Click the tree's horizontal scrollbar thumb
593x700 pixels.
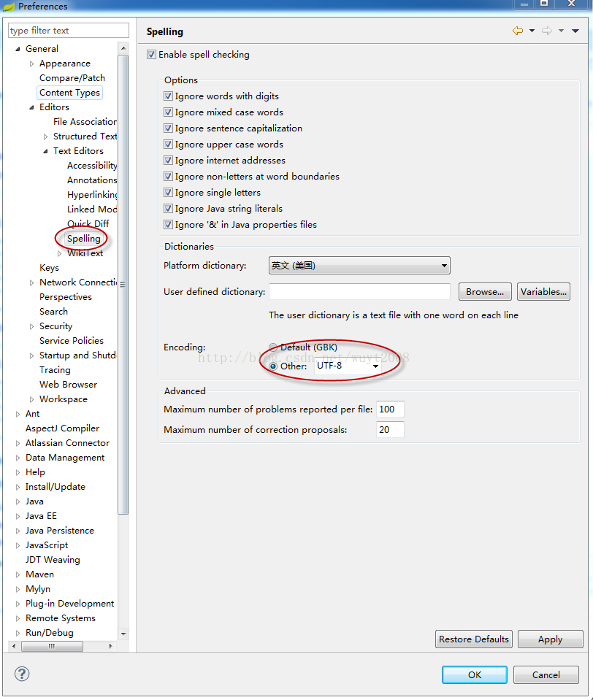pos(52,646)
